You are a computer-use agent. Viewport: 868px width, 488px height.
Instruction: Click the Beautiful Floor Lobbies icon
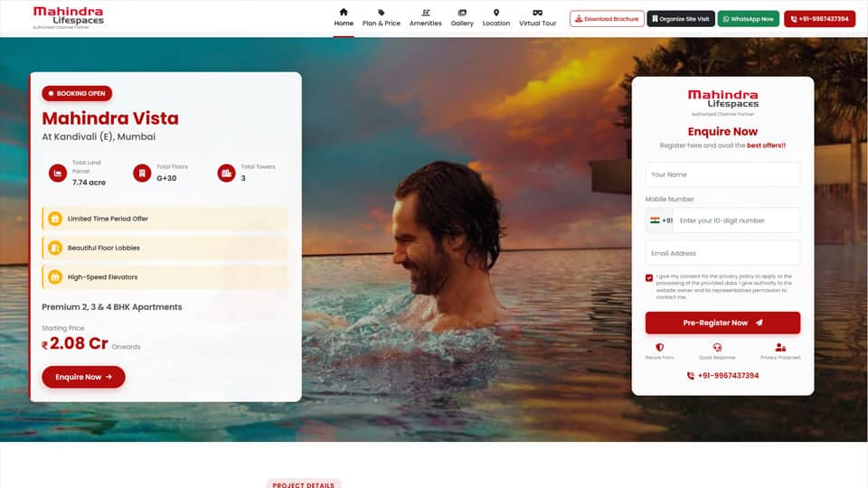[x=55, y=248]
